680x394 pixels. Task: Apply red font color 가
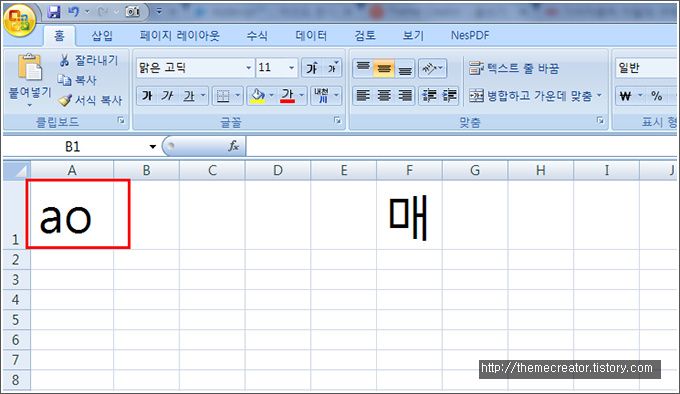(x=288, y=95)
